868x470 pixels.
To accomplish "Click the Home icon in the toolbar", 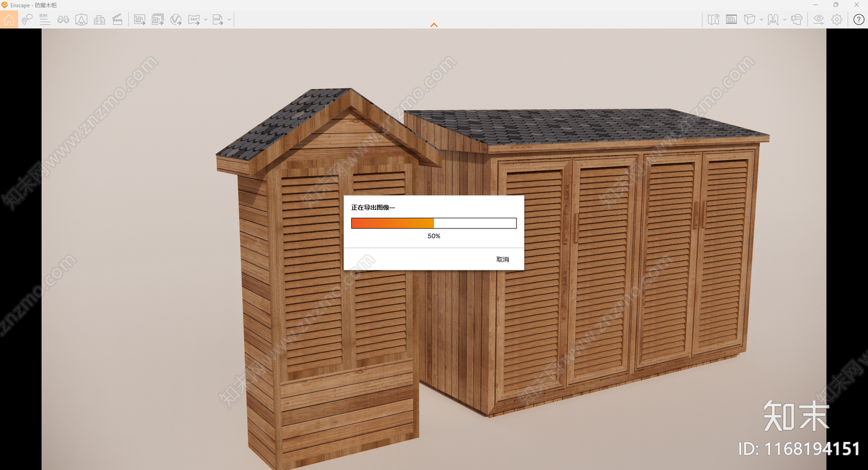I will tap(9, 20).
